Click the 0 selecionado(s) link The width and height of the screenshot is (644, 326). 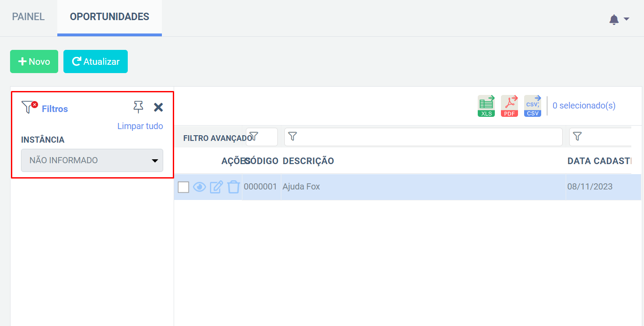tap(584, 105)
